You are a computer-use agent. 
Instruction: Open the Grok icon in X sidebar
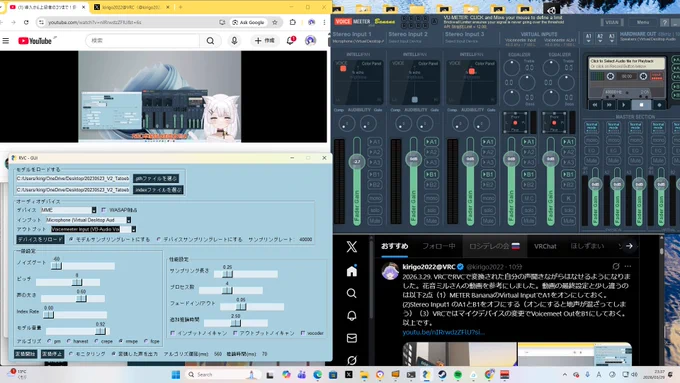[352, 360]
